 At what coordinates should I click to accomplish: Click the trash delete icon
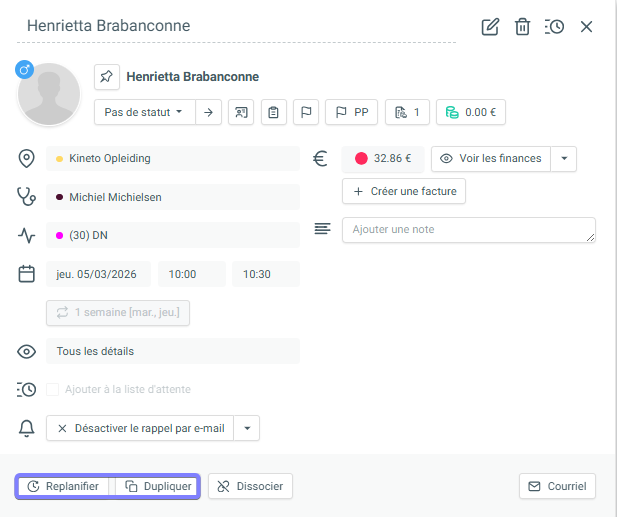[522, 27]
